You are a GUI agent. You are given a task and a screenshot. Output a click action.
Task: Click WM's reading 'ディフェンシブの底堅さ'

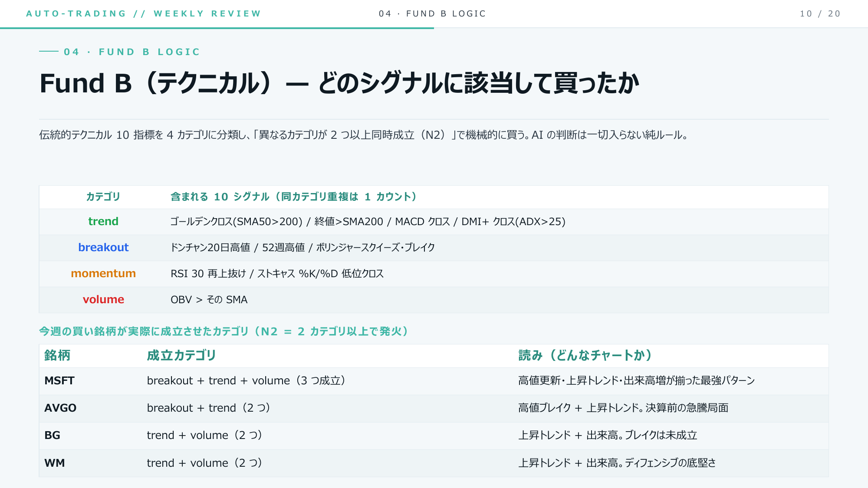pos(670,463)
